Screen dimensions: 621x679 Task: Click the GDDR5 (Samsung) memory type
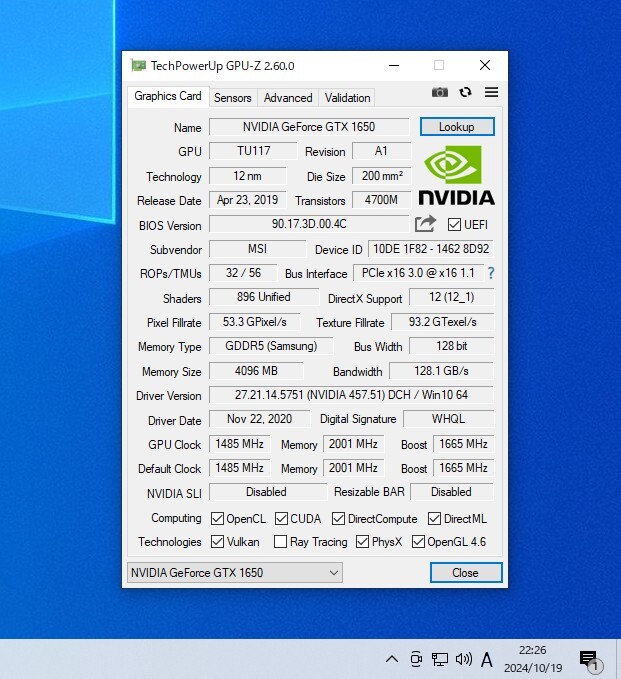coord(271,346)
